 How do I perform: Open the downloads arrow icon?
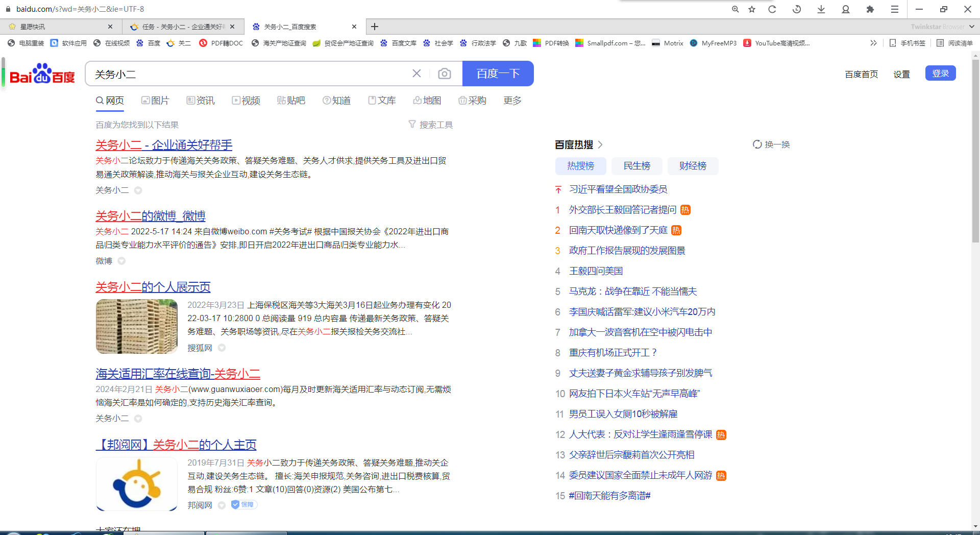821,9
